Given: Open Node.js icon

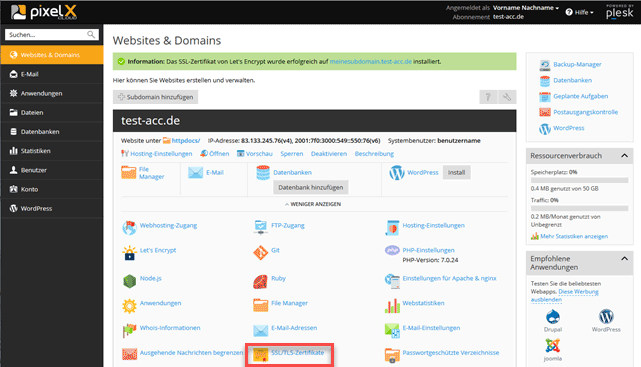Looking at the screenshot, I should coord(129,281).
